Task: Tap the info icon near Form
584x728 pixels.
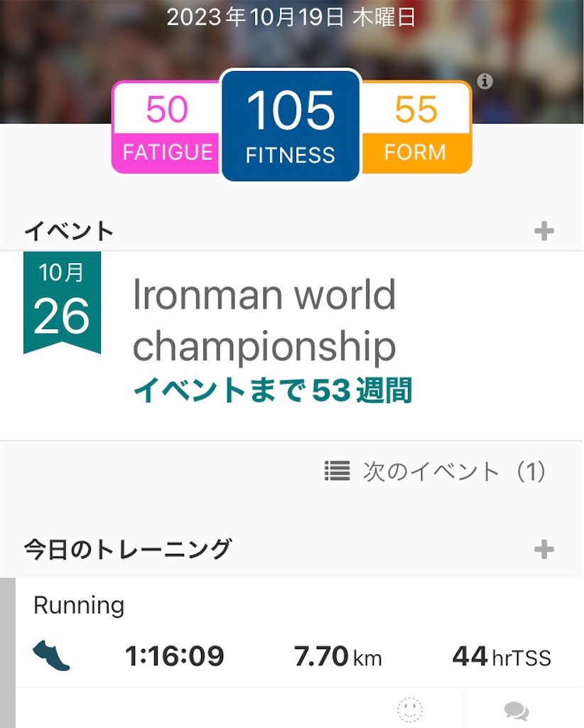Action: (x=485, y=81)
